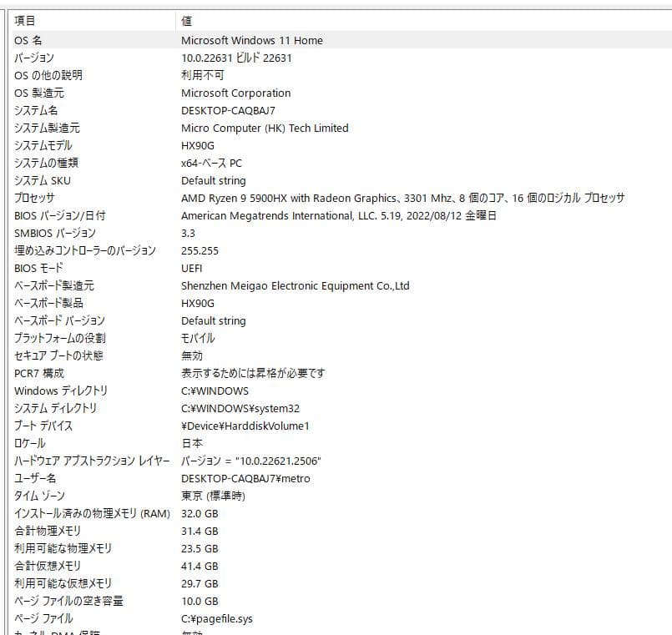Click the ベースボード製造元 row
Viewport: 672px width, 635px height.
pyautogui.click(x=53, y=285)
